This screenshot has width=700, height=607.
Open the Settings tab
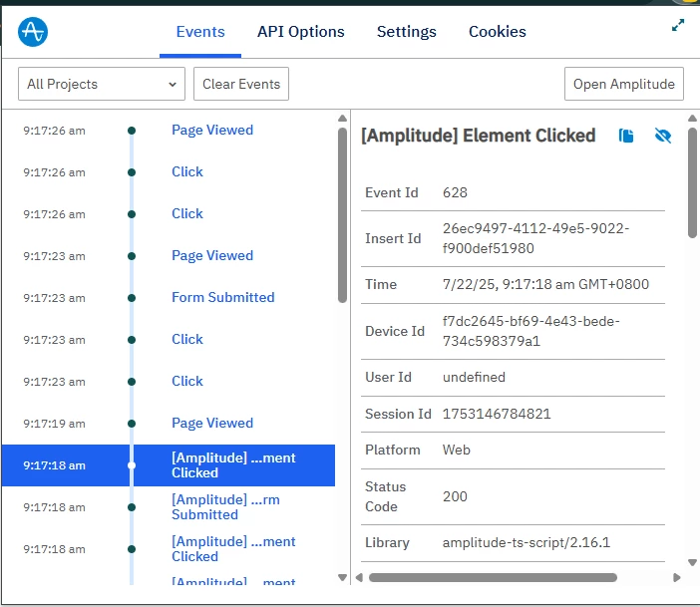coord(406,32)
